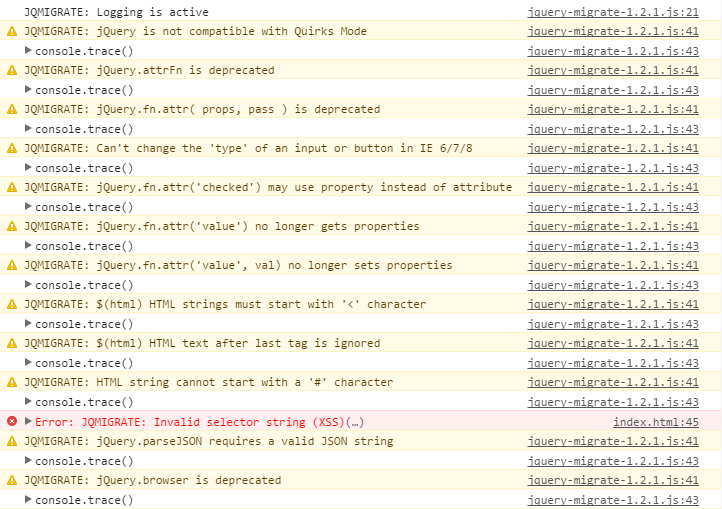Open jquery-migrate-1.2.1.js:21 source link
722x509 pixels.
[613, 12]
